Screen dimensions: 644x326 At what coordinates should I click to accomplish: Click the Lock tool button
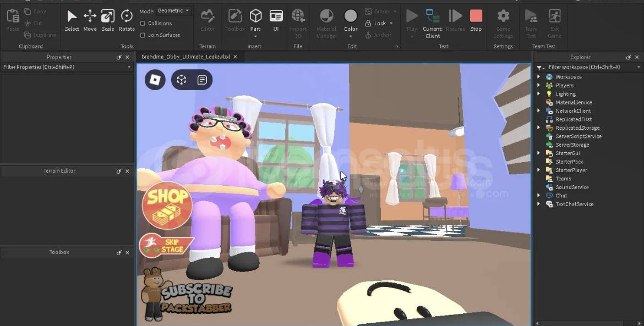point(376,24)
